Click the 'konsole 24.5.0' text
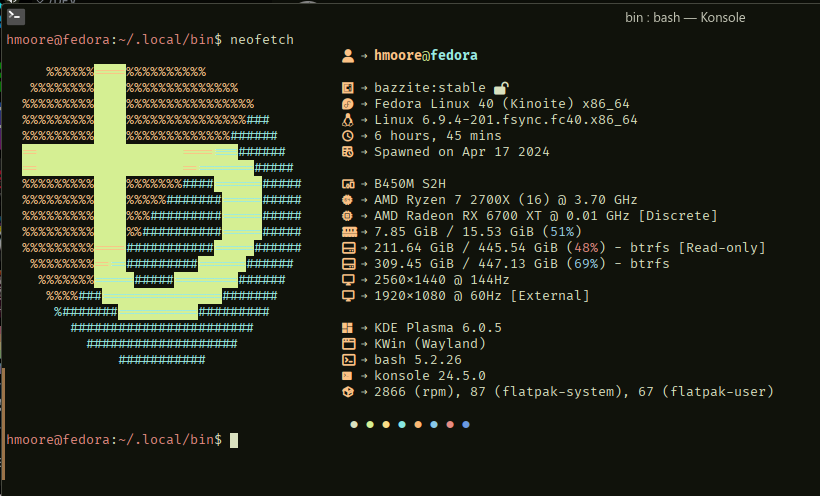Image resolution: width=820 pixels, height=496 pixels. coord(430,376)
